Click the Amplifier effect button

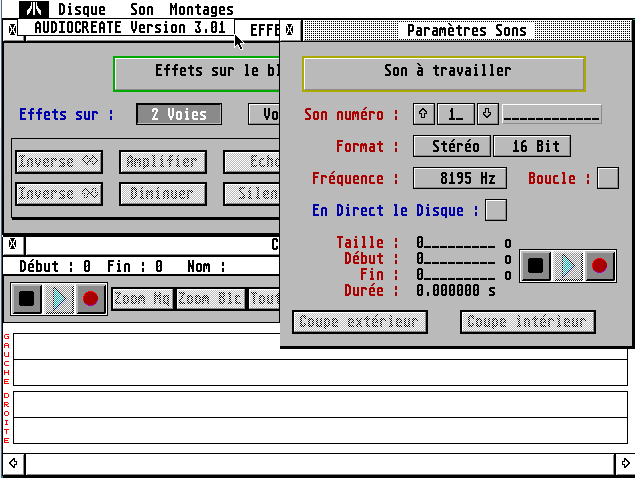(163, 162)
